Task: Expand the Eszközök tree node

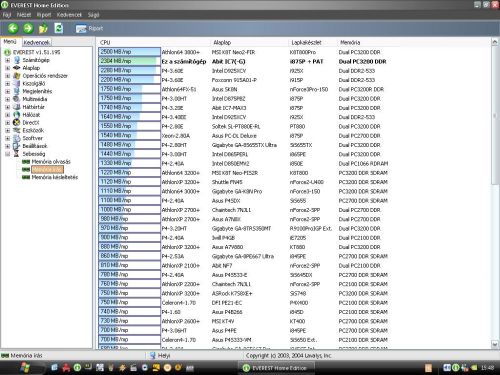Action: tap(7, 131)
